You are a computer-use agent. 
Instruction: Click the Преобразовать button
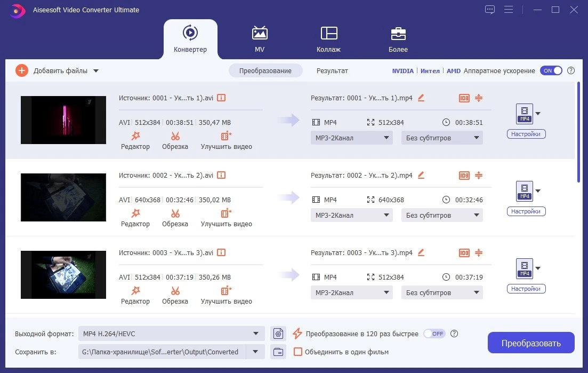tap(531, 343)
